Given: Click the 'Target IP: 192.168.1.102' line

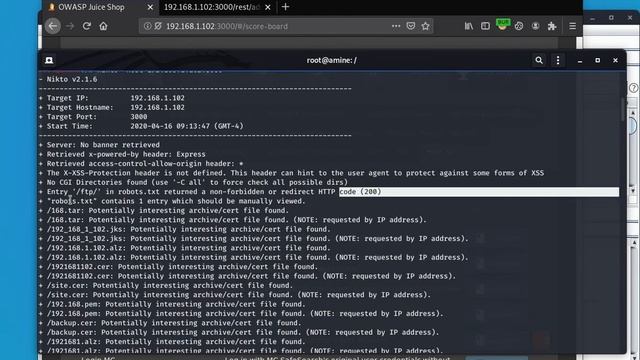Looking at the screenshot, I should (x=112, y=98).
